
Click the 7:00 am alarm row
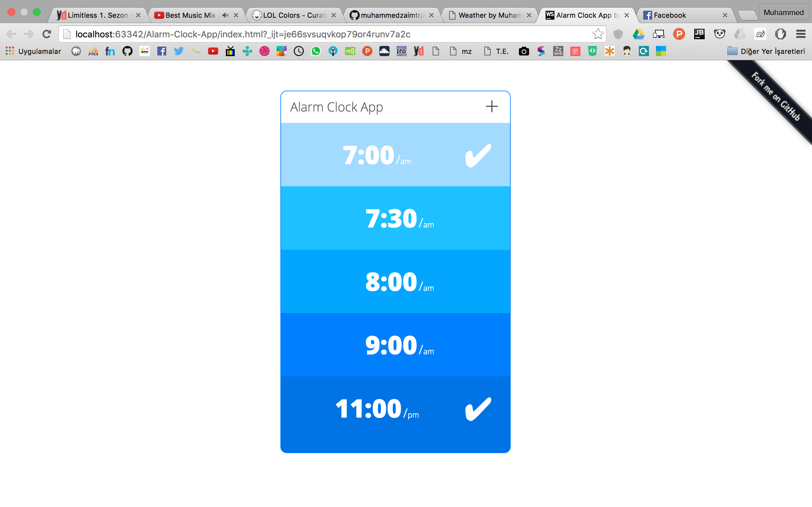(395, 154)
